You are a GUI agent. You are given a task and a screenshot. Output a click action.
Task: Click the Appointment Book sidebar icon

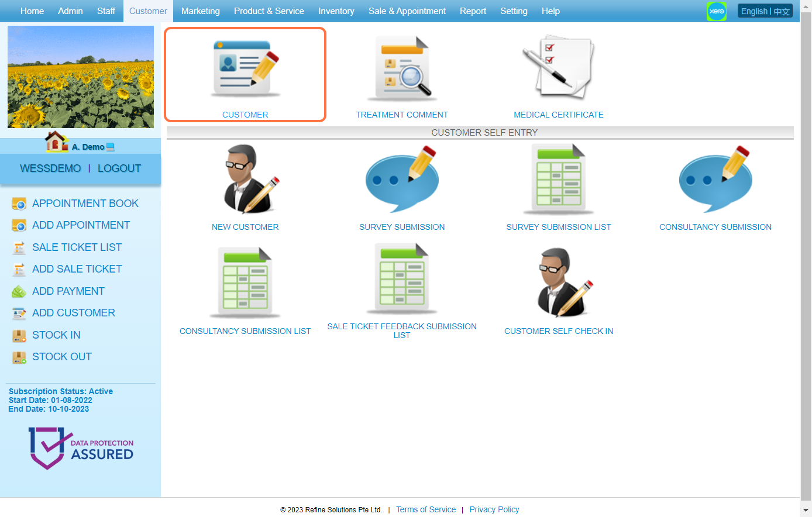pos(19,204)
